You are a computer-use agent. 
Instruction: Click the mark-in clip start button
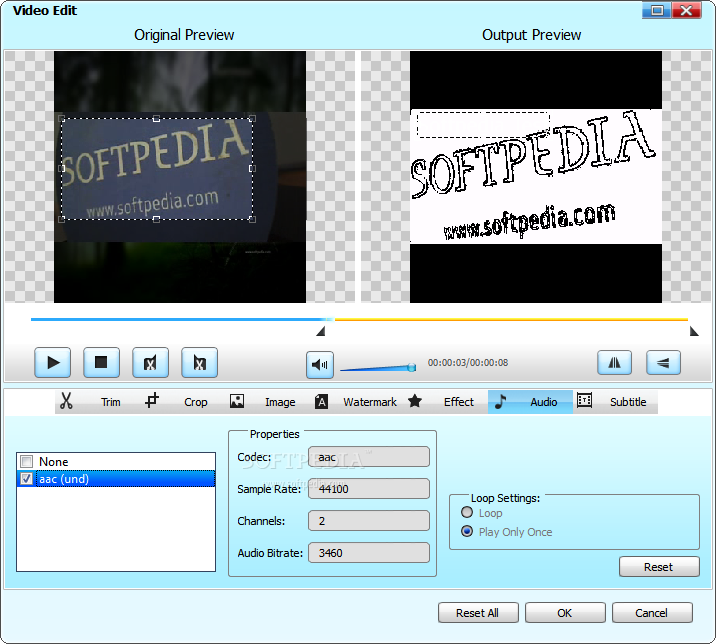[150, 363]
